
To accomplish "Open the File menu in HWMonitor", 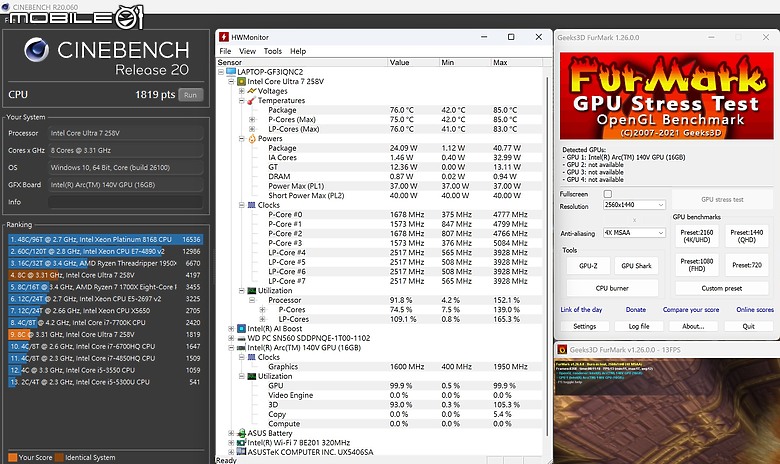I will tap(225, 51).
